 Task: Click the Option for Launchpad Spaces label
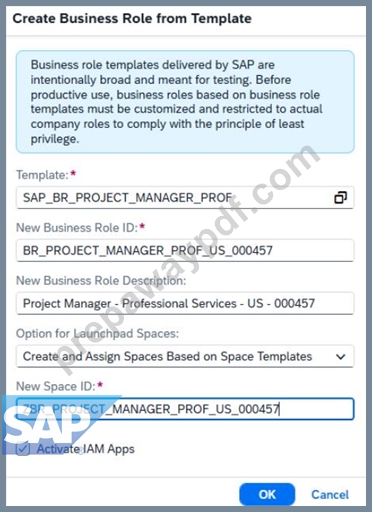tap(97, 333)
